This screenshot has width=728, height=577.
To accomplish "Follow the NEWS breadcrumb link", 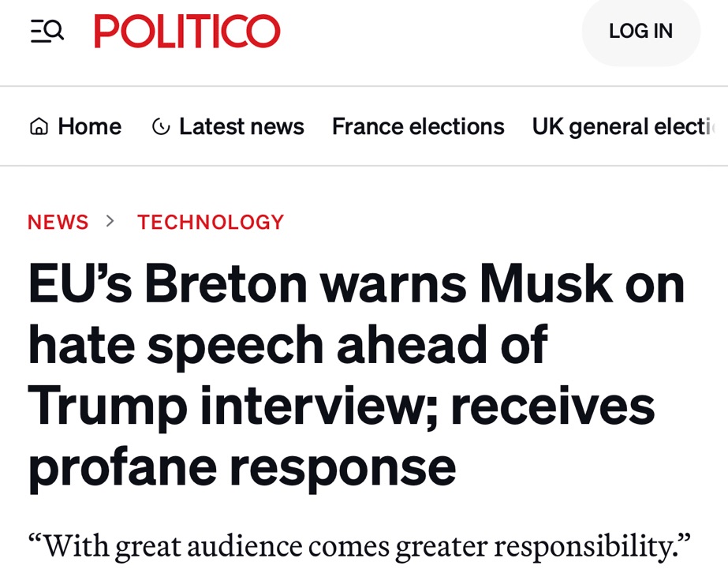I will pos(58,223).
